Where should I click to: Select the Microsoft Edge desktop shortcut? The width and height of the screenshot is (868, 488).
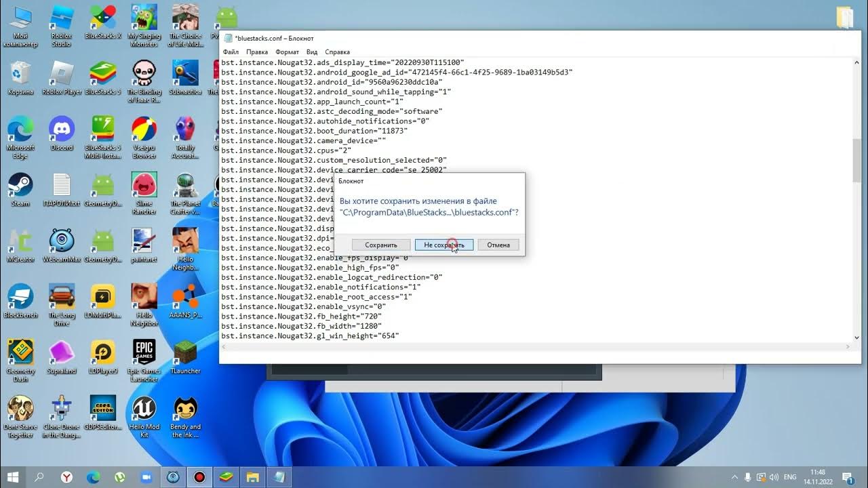click(x=20, y=138)
